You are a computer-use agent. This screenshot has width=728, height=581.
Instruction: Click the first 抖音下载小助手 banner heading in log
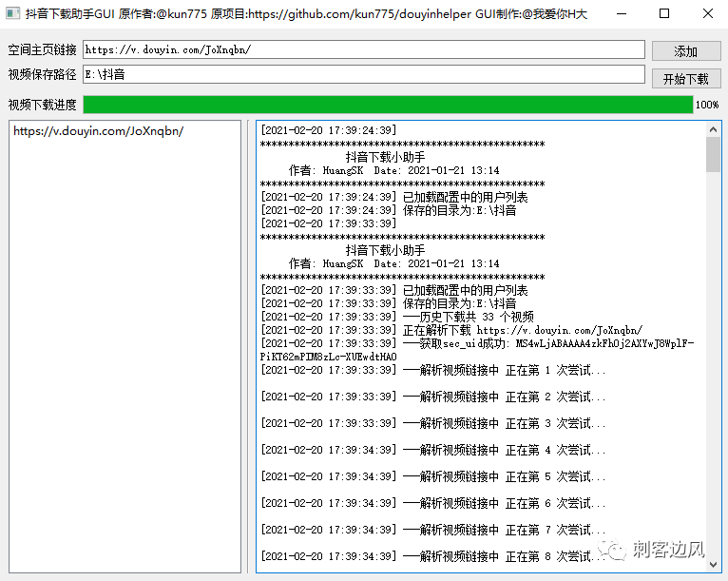click(385, 157)
